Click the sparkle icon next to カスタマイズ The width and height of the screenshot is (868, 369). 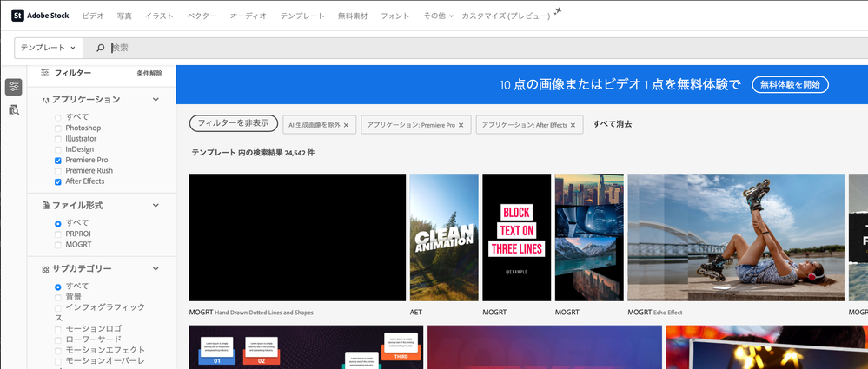coord(558,11)
